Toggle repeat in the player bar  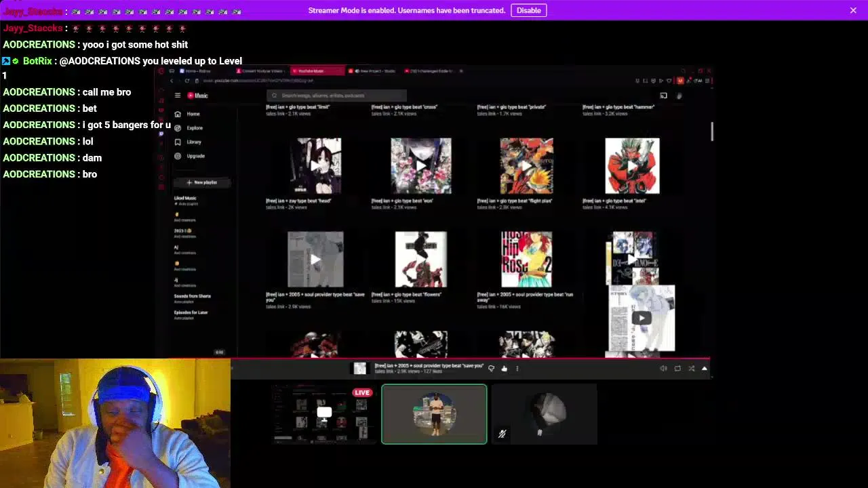[x=677, y=369]
